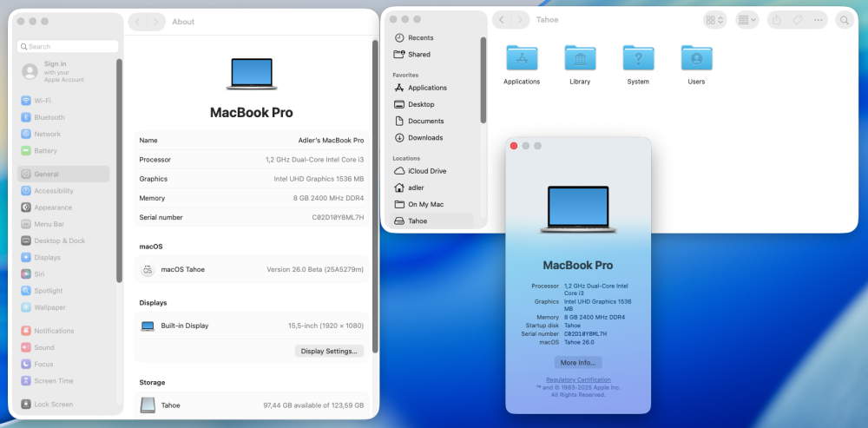Click the Search field in System Settings
Image resolution: width=868 pixels, height=428 pixels.
(x=68, y=47)
